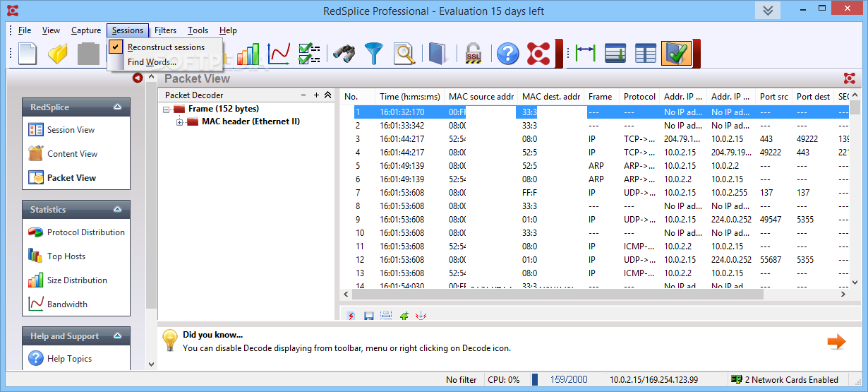Screen dimensions: 868x392
Task: Toggle the Reconstruct sessions checkmark
Action: click(116, 47)
